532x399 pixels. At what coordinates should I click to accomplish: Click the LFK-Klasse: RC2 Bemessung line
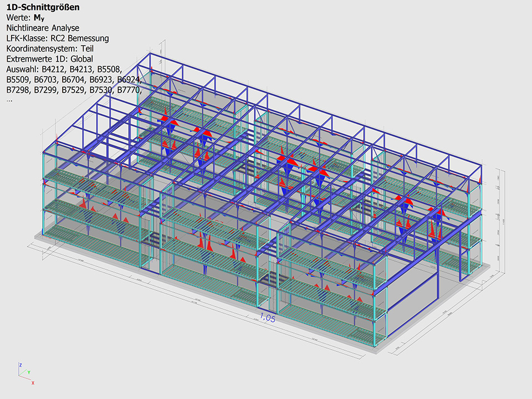58,38
